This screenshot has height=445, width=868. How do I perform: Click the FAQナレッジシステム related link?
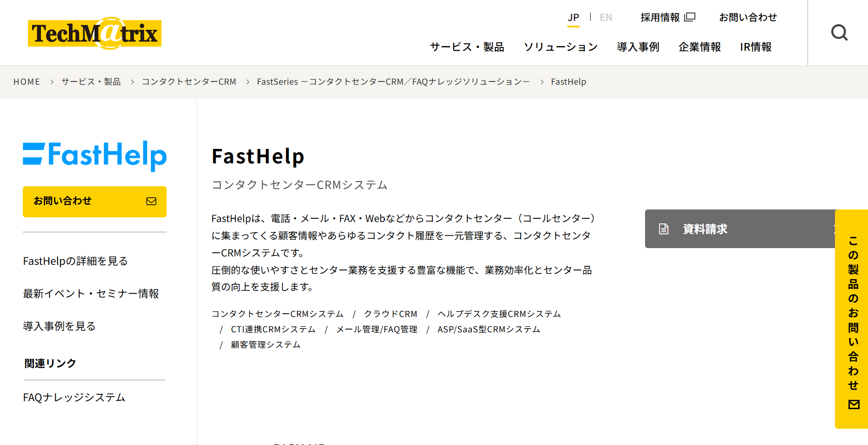pyautogui.click(x=74, y=398)
